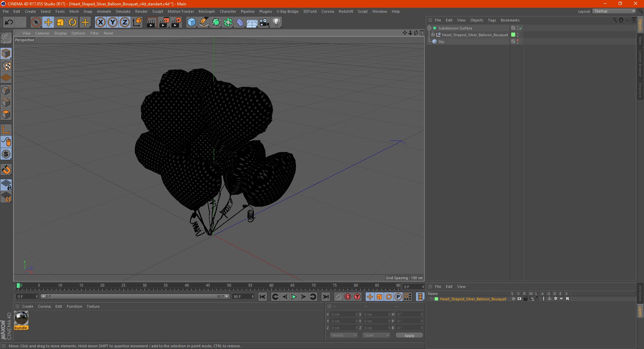Open Object Manager Tags menu
The image size is (644, 349).
[x=492, y=20]
